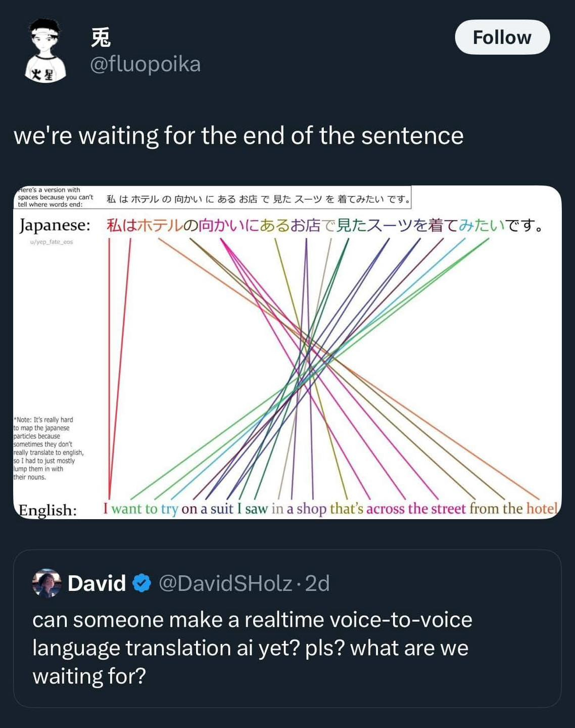Click the blue word "try" in the English sentence
The width and height of the screenshot is (575, 728).
pos(169,509)
